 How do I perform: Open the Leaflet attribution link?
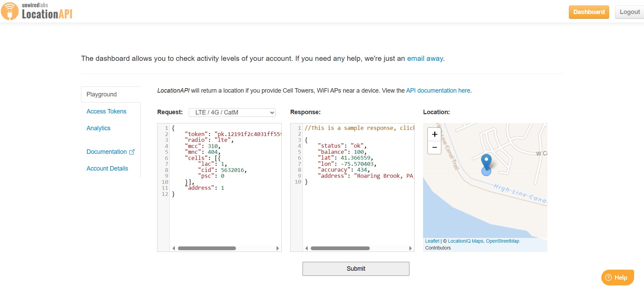point(432,241)
